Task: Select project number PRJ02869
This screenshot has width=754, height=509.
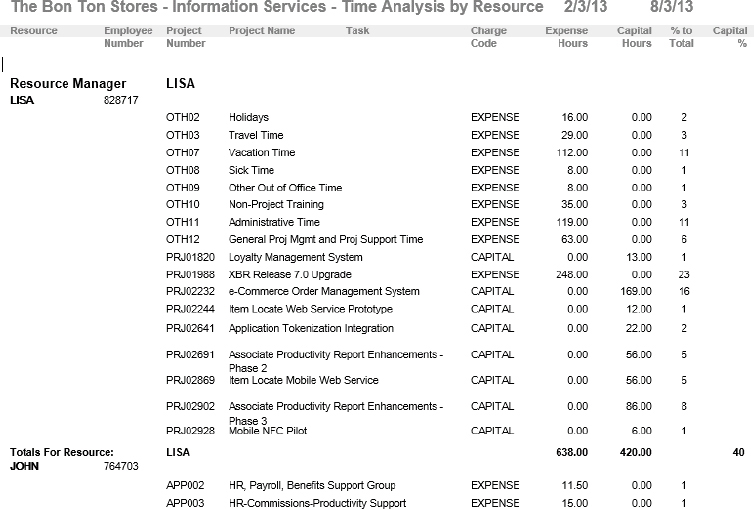Action: point(190,380)
